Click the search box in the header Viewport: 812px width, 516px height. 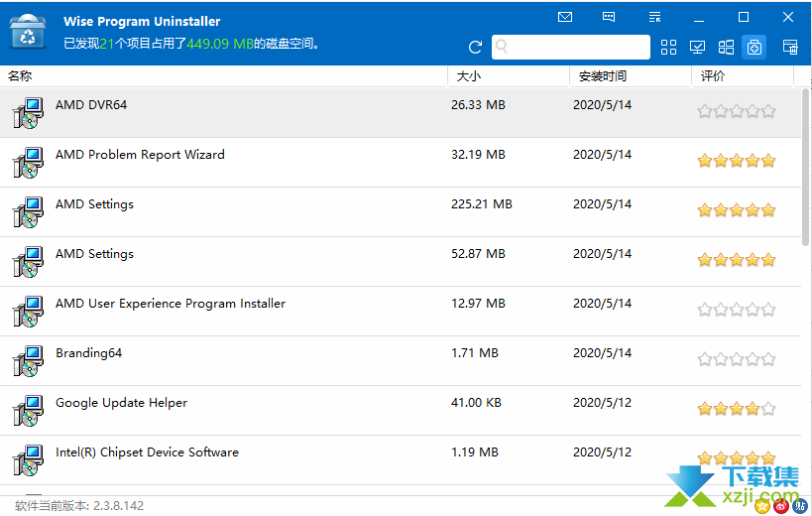tap(571, 48)
